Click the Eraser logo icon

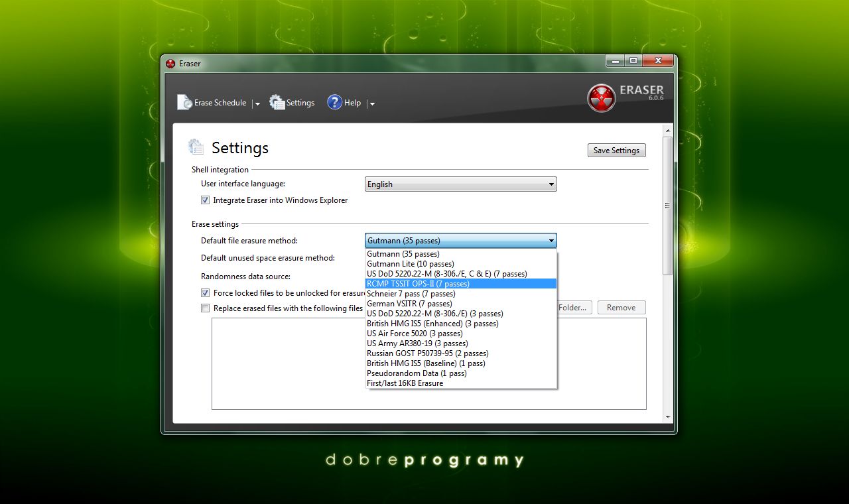601,97
